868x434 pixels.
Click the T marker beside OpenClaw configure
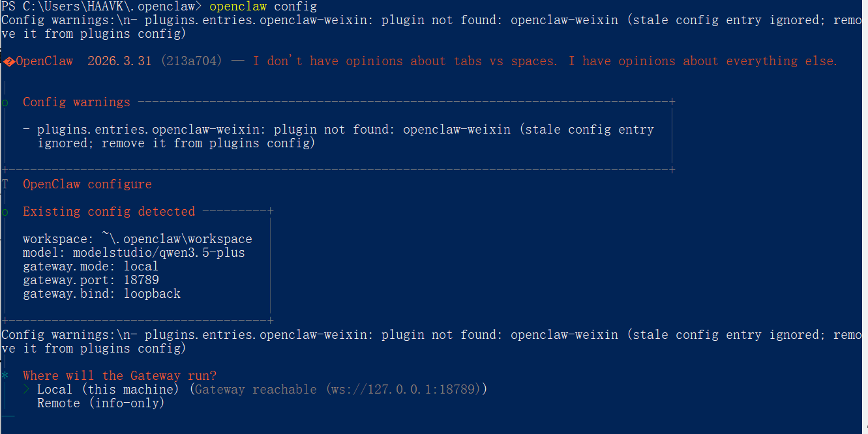tap(5, 184)
